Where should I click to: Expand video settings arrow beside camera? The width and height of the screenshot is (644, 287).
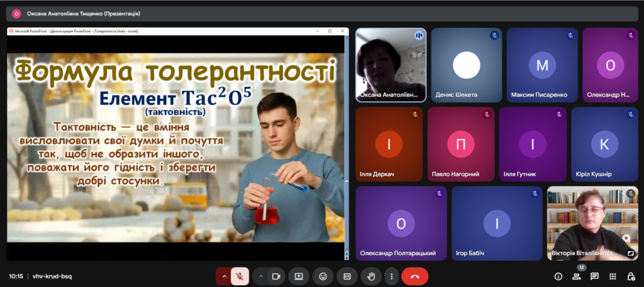pyautogui.click(x=260, y=276)
